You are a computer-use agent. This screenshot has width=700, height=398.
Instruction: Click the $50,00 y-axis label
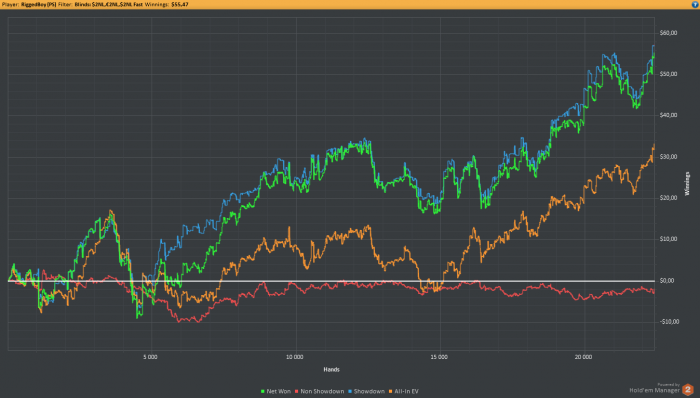(668, 74)
